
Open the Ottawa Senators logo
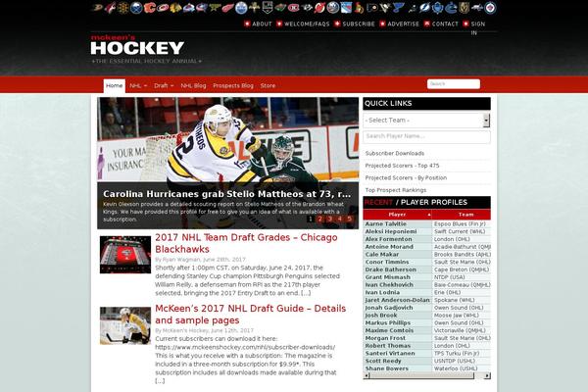pyautogui.click(x=359, y=8)
